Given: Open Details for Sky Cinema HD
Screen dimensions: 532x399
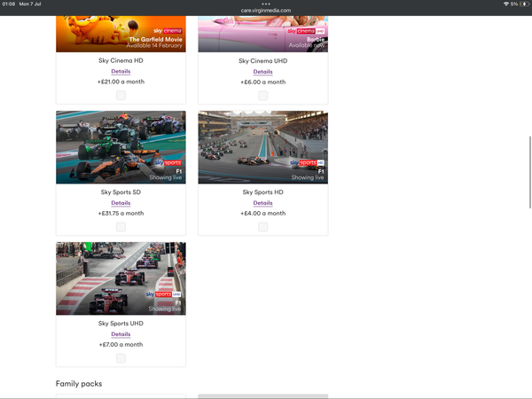Looking at the screenshot, I should [121, 71].
